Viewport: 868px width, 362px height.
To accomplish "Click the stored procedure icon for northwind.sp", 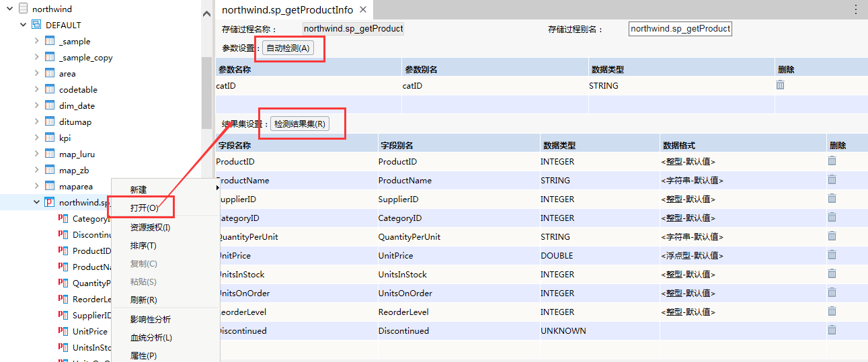I will [50, 202].
